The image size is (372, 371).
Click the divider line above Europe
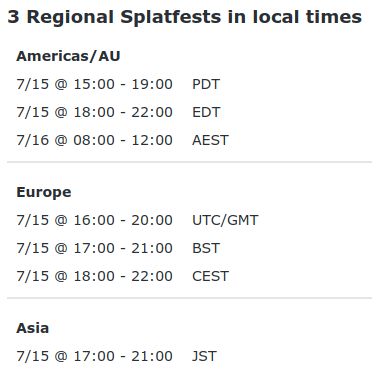pyautogui.click(x=189, y=162)
